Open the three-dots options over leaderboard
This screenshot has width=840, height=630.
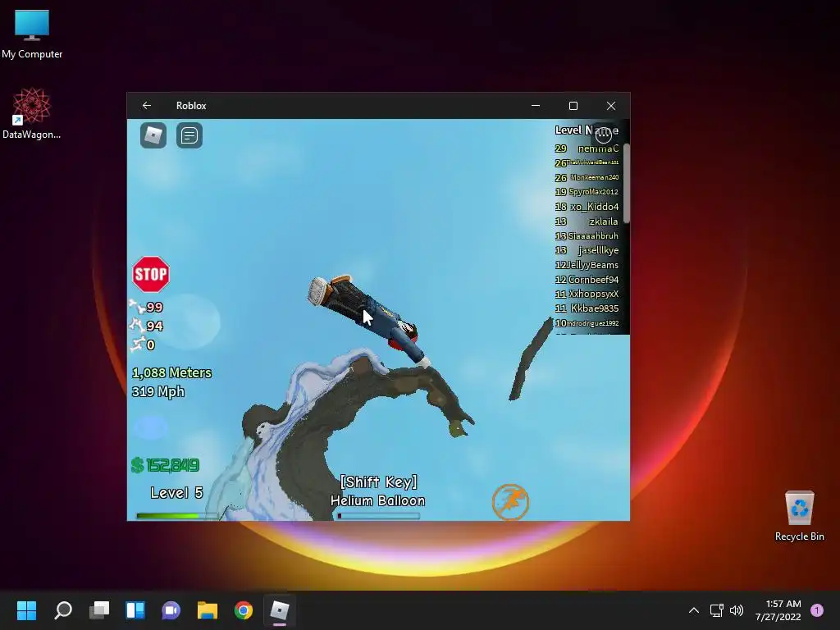604,134
